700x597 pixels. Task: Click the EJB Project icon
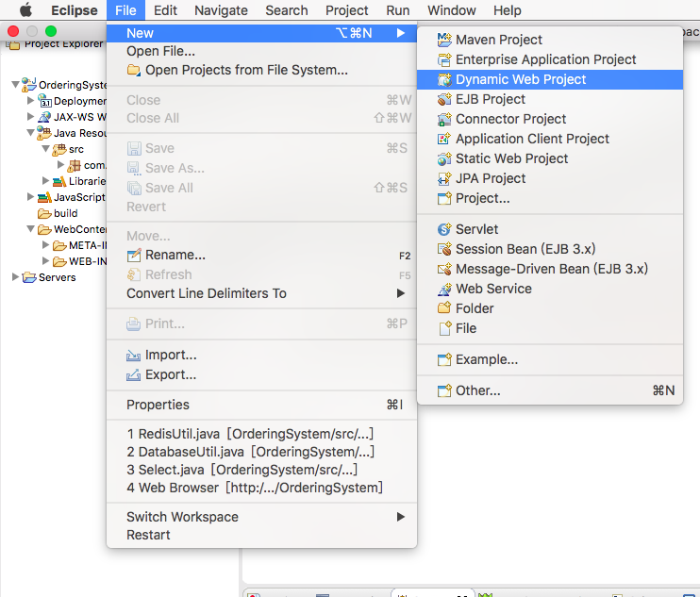444,99
